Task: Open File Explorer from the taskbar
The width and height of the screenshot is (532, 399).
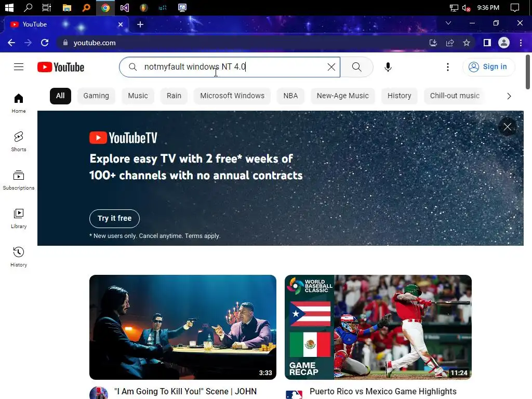Action: pyautogui.click(x=67, y=7)
